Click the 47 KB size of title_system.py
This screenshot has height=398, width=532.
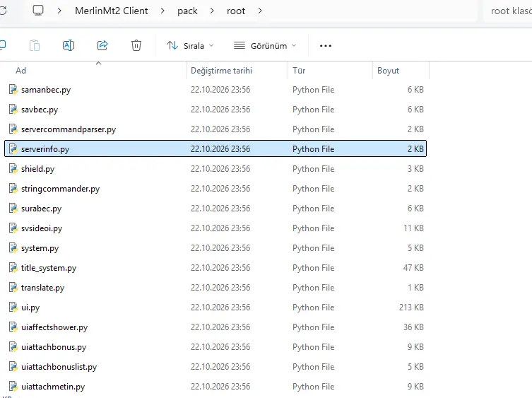pyautogui.click(x=413, y=268)
